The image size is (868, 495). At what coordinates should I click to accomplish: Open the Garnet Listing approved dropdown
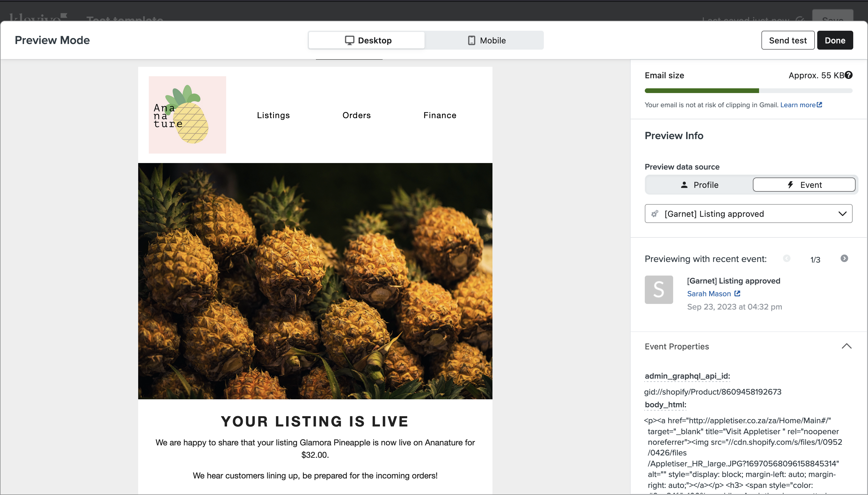pyautogui.click(x=748, y=214)
